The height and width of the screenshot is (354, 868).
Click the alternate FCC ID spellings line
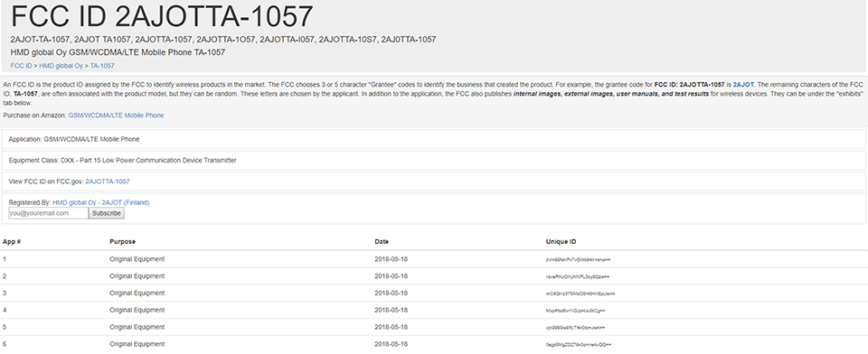pos(223,39)
